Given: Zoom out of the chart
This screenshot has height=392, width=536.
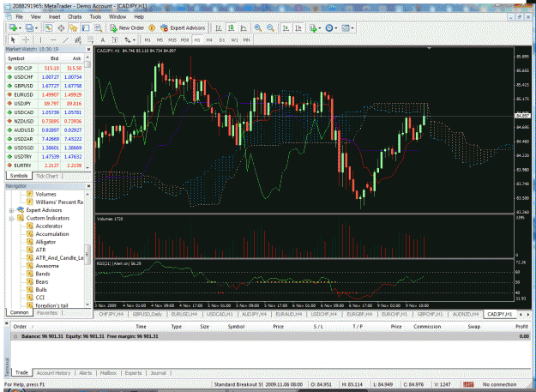Looking at the screenshot, I should pyautogui.click(x=270, y=28).
